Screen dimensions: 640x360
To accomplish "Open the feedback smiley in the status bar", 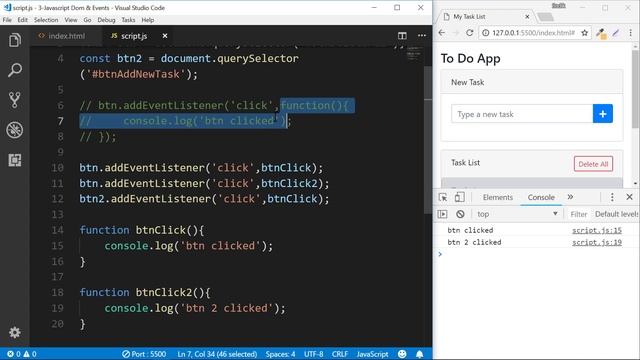I will [402, 354].
